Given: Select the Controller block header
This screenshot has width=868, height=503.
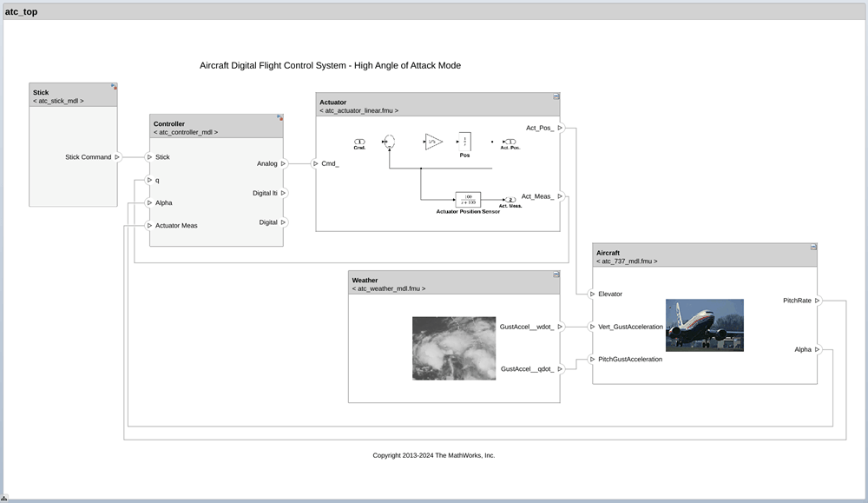Looking at the screenshot, I should [216, 126].
